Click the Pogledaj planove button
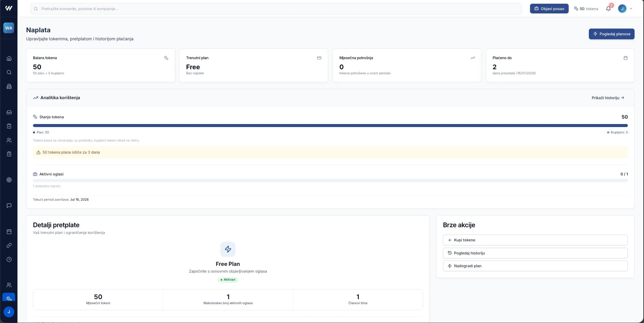Viewport: 644px width, 323px height. (x=611, y=34)
